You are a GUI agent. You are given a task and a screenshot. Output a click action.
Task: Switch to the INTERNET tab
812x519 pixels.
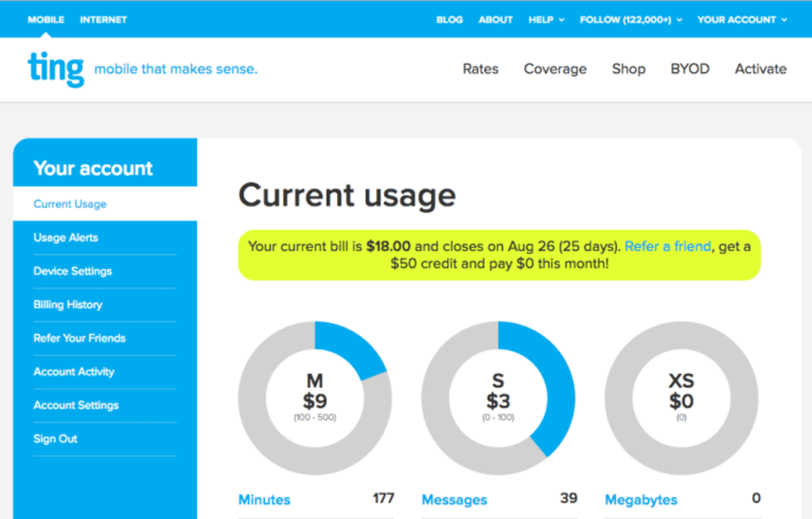click(103, 20)
